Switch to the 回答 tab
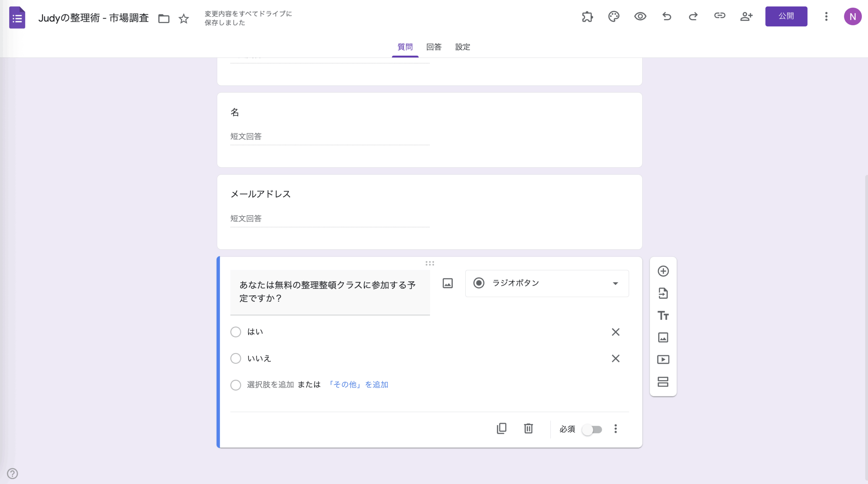868x484 pixels. click(433, 47)
